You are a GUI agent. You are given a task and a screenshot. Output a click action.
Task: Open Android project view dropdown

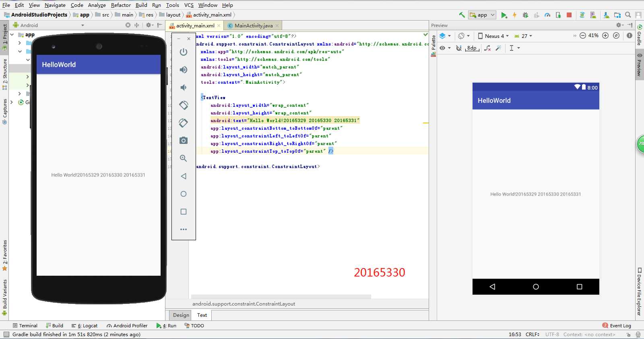tap(48, 25)
